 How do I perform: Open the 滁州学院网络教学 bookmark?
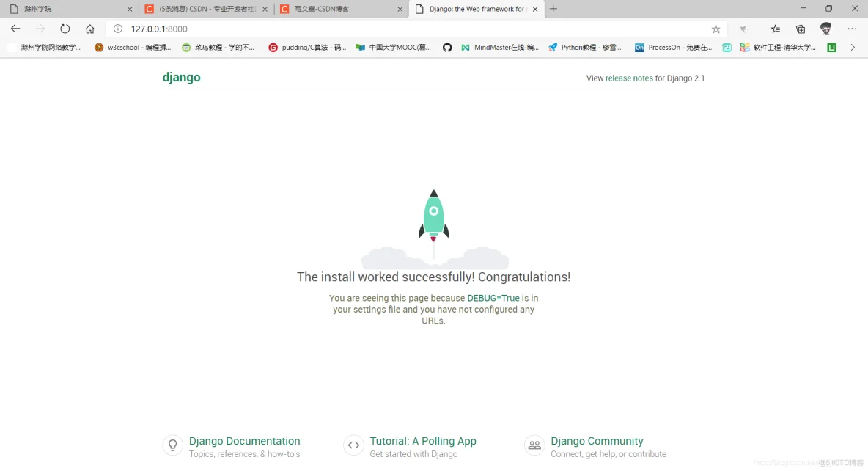tap(45, 48)
